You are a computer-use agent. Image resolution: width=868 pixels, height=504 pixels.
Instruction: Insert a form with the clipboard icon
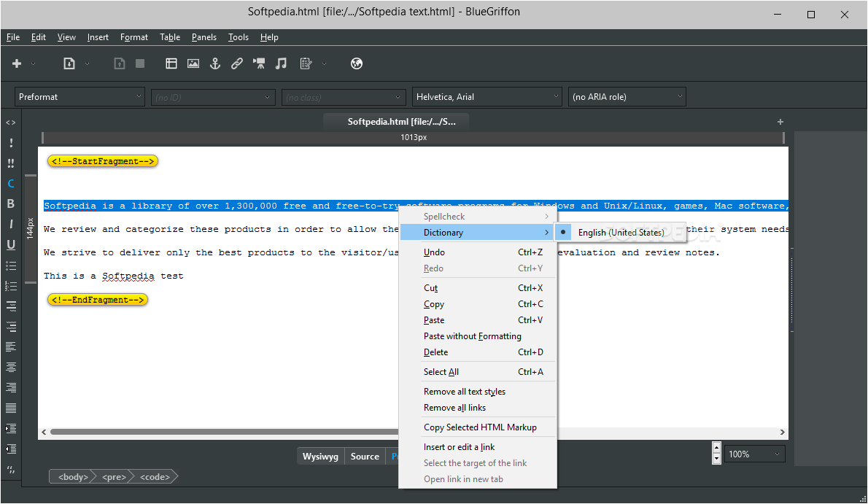(306, 63)
